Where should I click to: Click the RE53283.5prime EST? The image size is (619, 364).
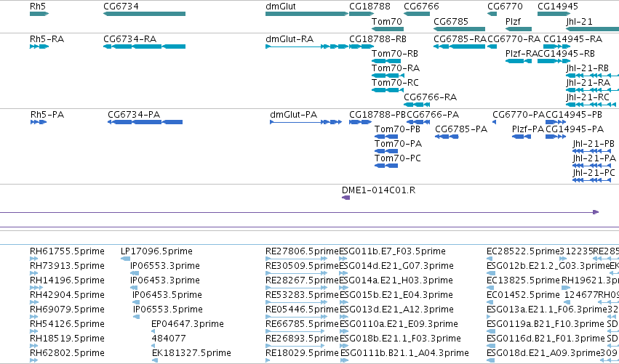(297, 302)
